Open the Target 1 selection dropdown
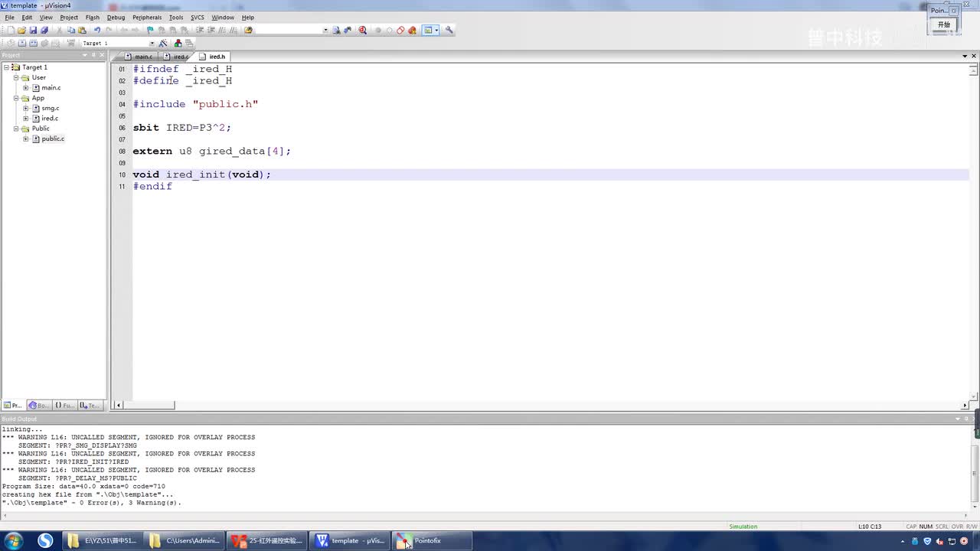Screen dimensions: 980x551 pyautogui.click(x=152, y=43)
